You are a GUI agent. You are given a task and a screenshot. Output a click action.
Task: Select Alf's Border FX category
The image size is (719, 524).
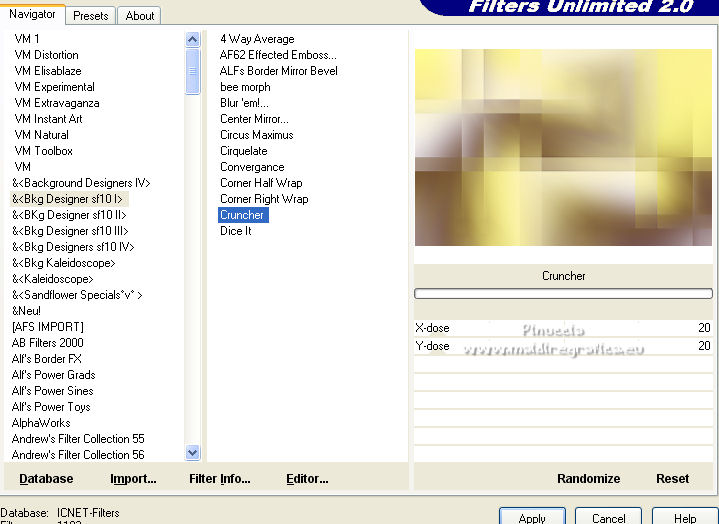pos(46,359)
